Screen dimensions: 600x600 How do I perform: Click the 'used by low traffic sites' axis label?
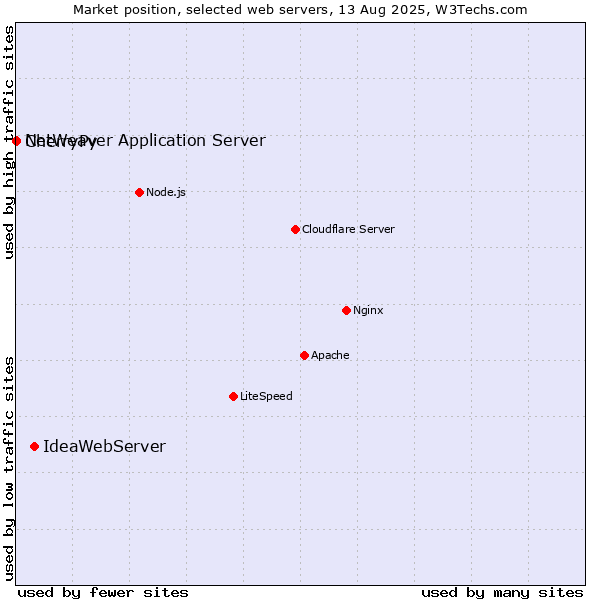click(x=9, y=469)
